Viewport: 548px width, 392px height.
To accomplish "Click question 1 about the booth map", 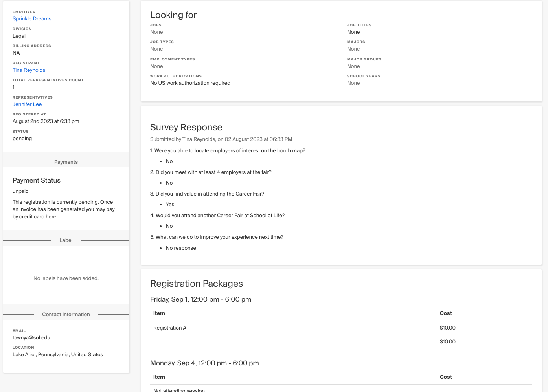I will click(228, 151).
